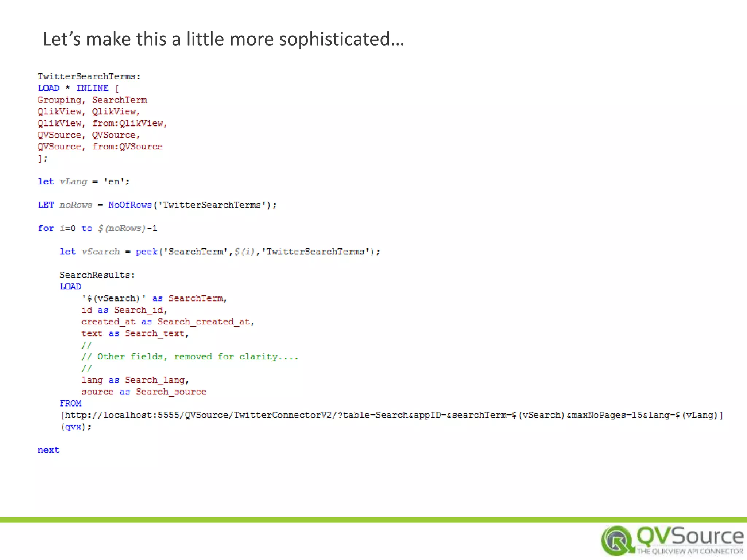The image size is (747, 560).
Task: Click the '(qvx);' format specifier
Action: tap(76, 427)
